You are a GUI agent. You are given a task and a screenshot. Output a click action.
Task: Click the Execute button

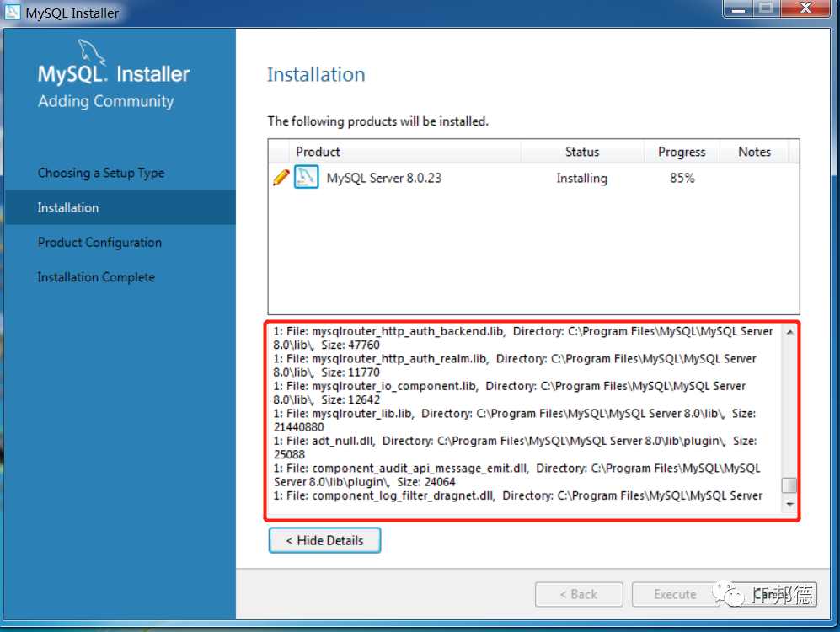point(675,595)
